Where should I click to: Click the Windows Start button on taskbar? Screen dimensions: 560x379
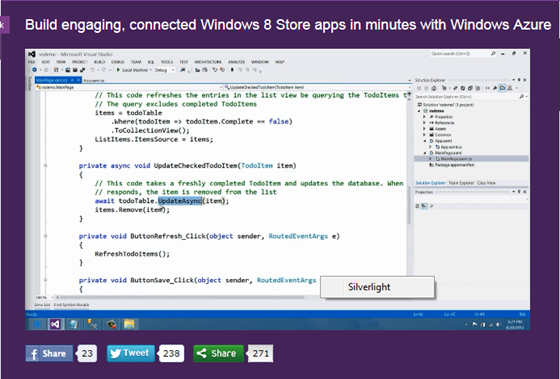click(x=38, y=324)
